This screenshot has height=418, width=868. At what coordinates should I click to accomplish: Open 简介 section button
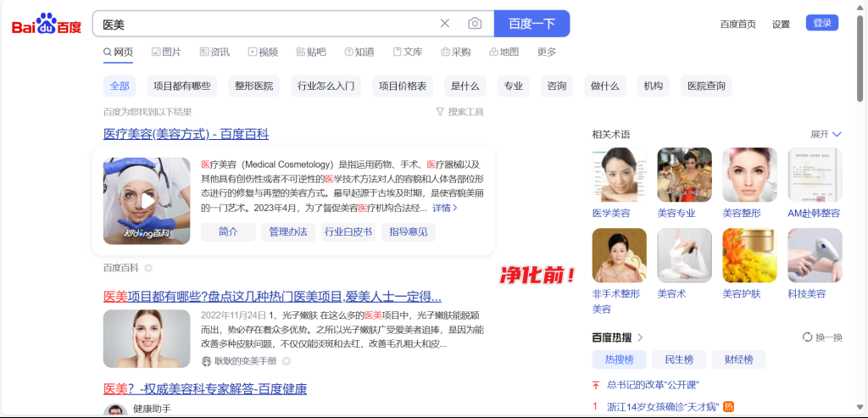(x=228, y=232)
